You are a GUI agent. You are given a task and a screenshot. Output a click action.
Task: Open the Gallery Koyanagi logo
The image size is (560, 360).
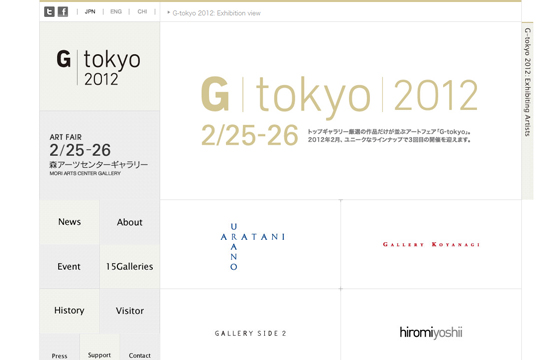coord(431,244)
